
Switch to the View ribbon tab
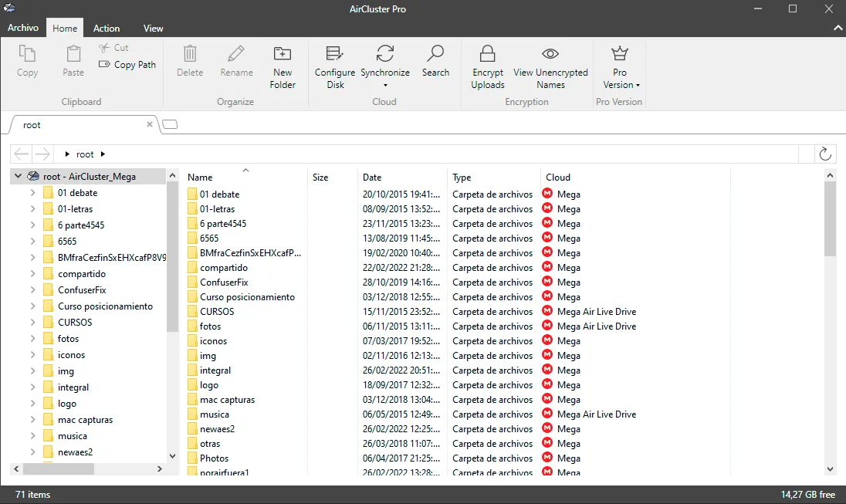click(x=154, y=28)
